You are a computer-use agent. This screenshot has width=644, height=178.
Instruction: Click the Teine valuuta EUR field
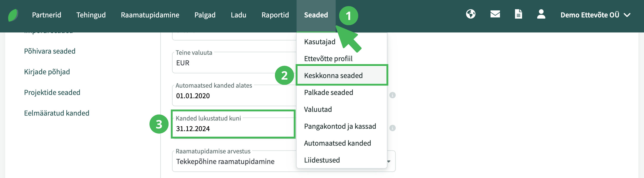pyautogui.click(x=233, y=63)
